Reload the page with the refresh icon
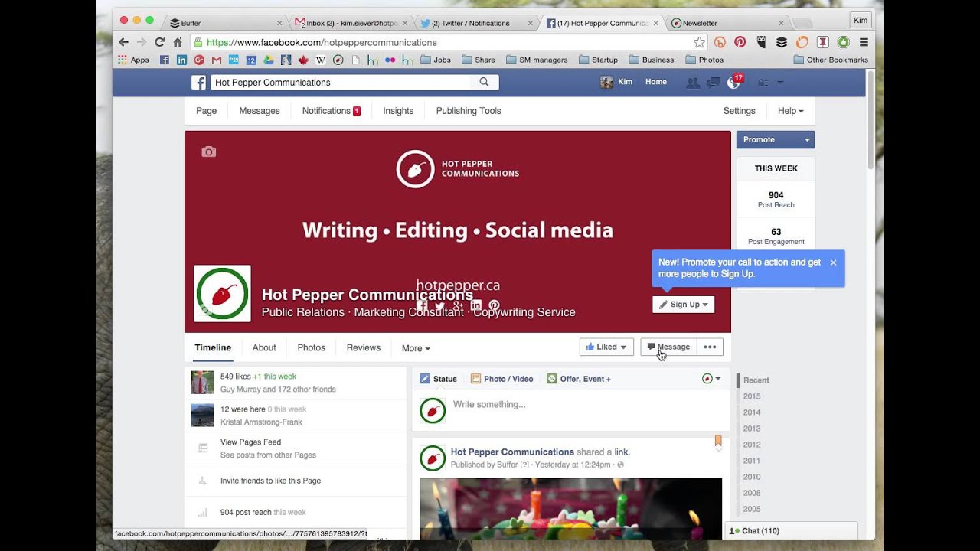 pyautogui.click(x=159, y=42)
